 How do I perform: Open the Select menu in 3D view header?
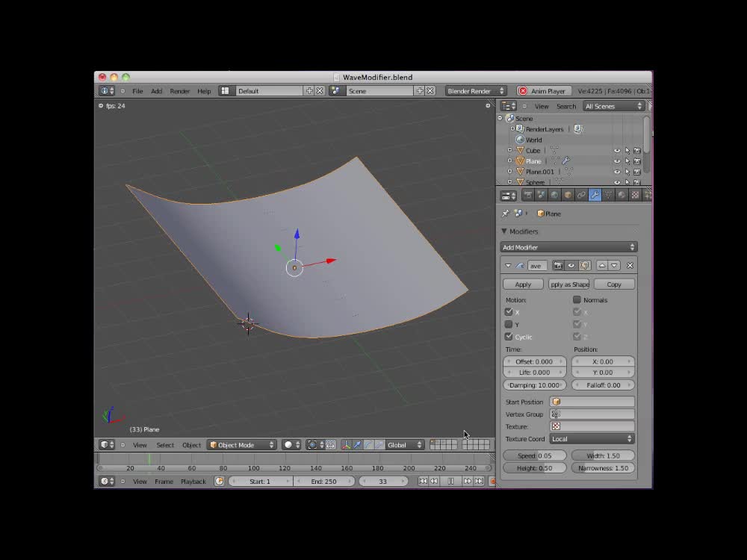[165, 444]
